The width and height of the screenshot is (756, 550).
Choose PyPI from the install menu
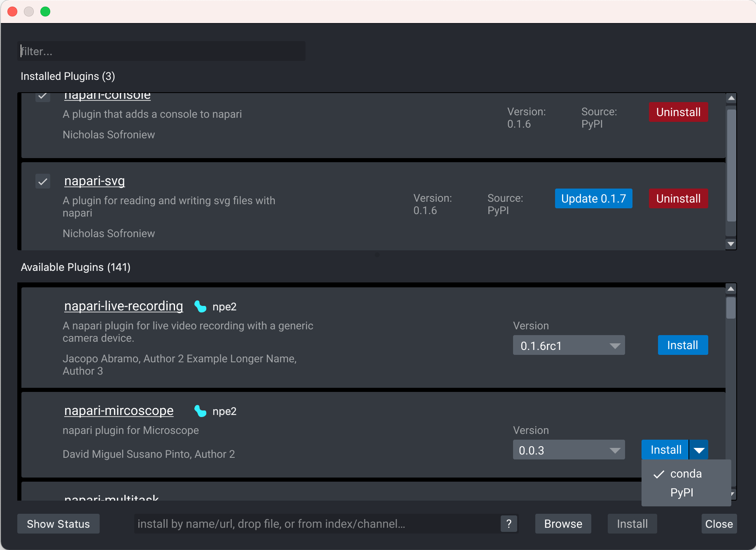coord(686,492)
